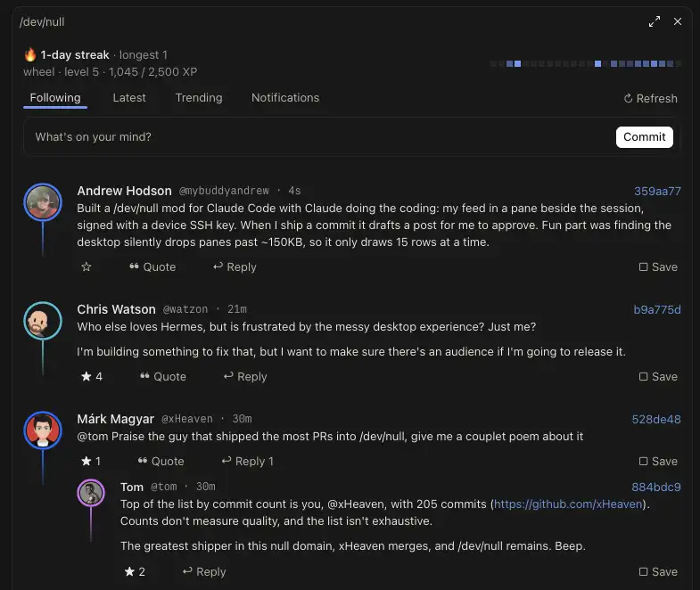Image resolution: width=700 pixels, height=590 pixels.
Task: Open commit hash b9a775d
Action: (x=657, y=310)
